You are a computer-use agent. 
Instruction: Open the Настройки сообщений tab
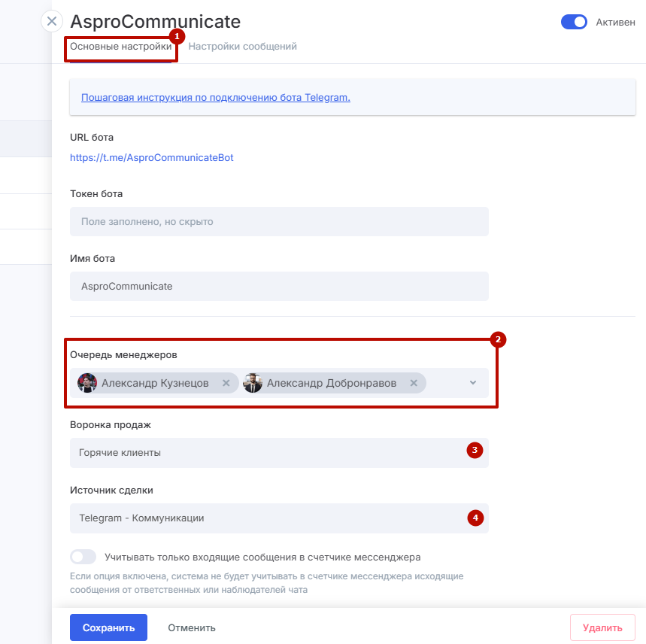click(x=242, y=47)
